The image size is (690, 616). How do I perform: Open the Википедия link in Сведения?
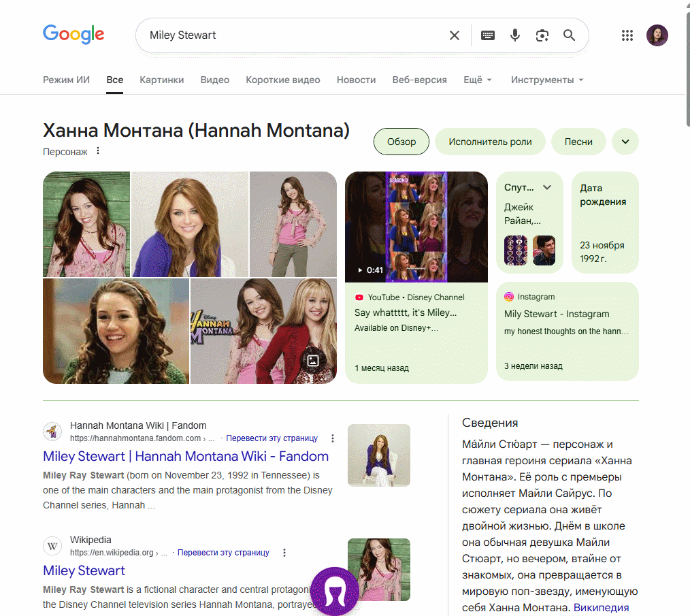[601, 608]
